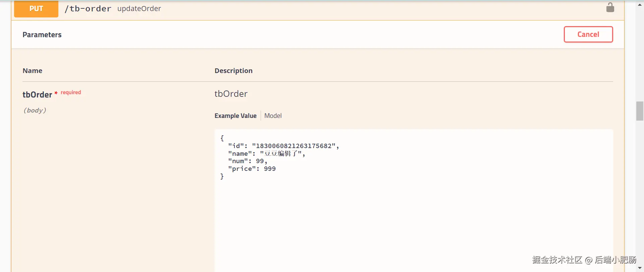Place cursor on the "id" JSON line
Viewport: 644px width, 272px height.
[283, 146]
